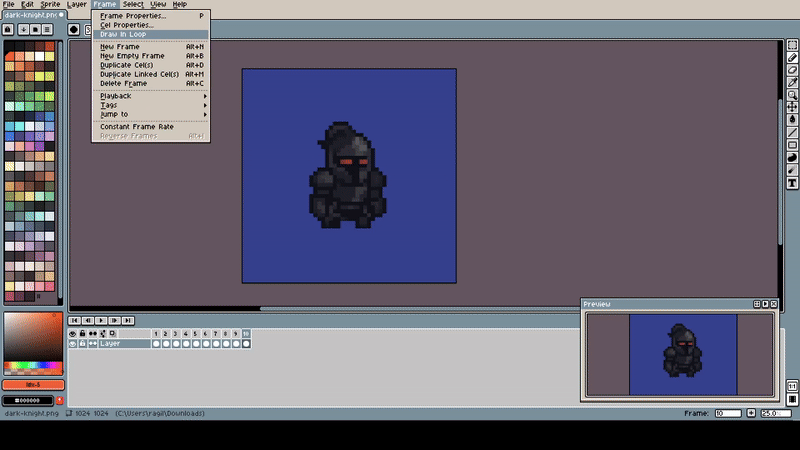Open the Sprite menu
The width and height of the screenshot is (800, 450).
pyautogui.click(x=50, y=4)
